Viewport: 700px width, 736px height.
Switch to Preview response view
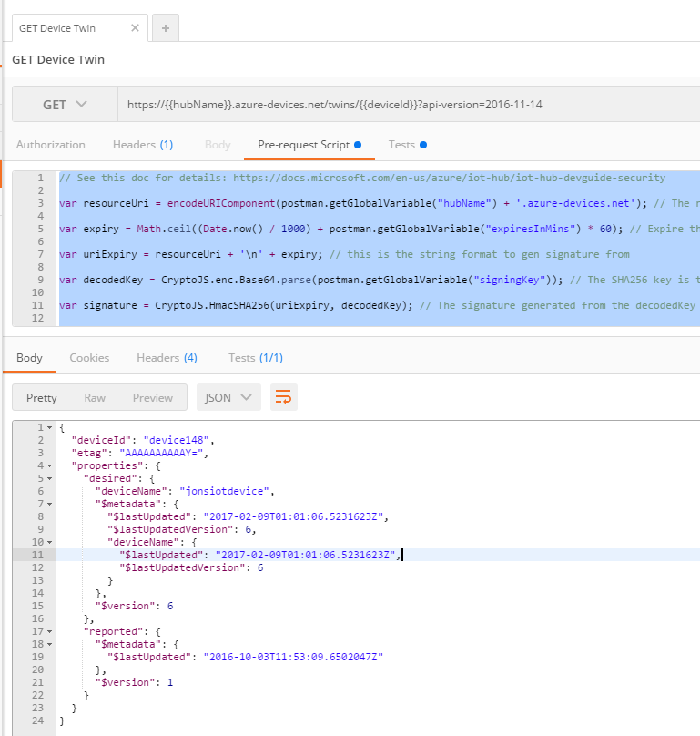click(152, 397)
